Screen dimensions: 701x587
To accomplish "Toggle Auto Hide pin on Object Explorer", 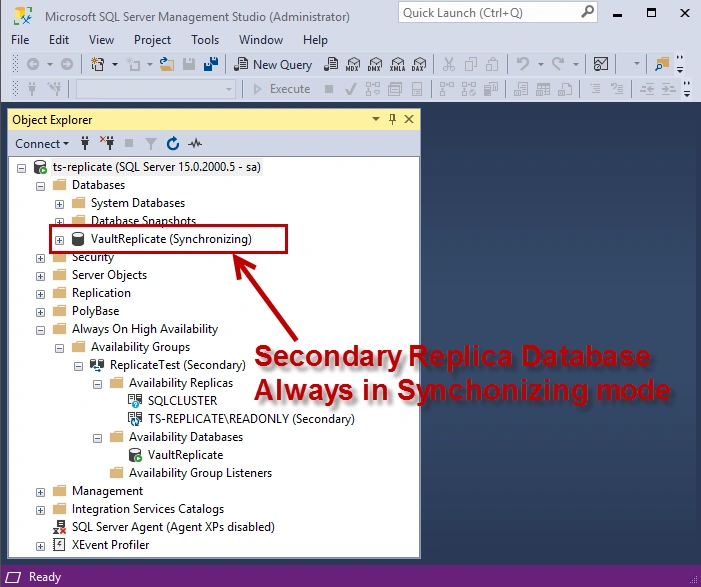I will 392,119.
